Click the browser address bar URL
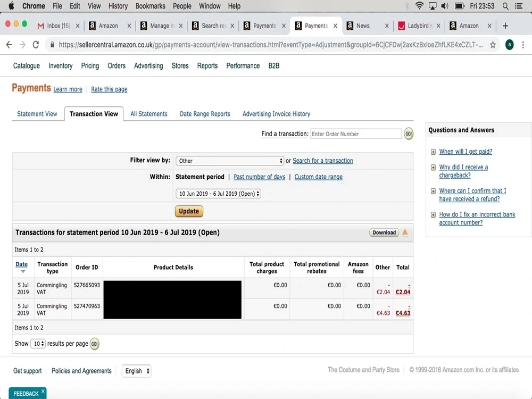532x399 pixels. click(270, 45)
